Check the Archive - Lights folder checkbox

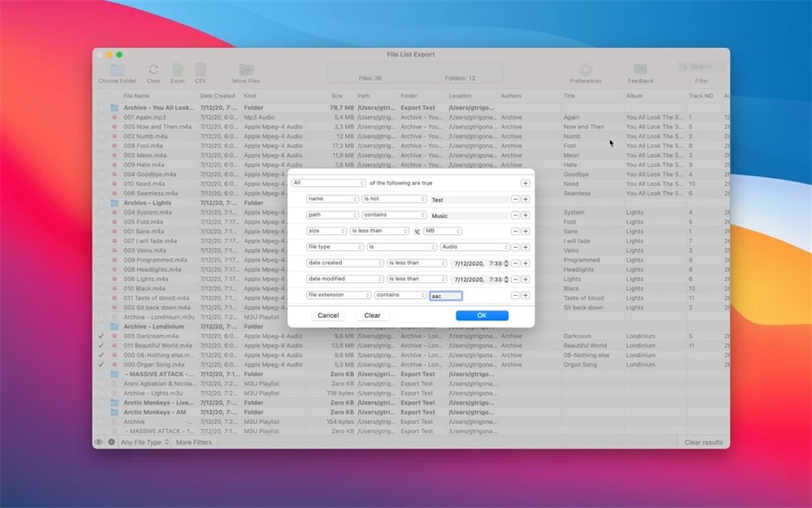pyautogui.click(x=101, y=202)
